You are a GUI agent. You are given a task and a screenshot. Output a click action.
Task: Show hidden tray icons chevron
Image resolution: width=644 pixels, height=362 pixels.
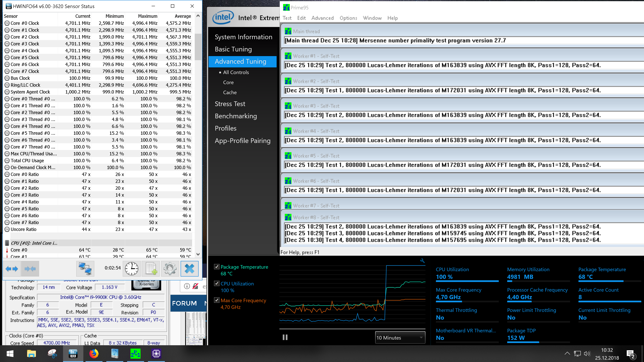click(x=567, y=353)
